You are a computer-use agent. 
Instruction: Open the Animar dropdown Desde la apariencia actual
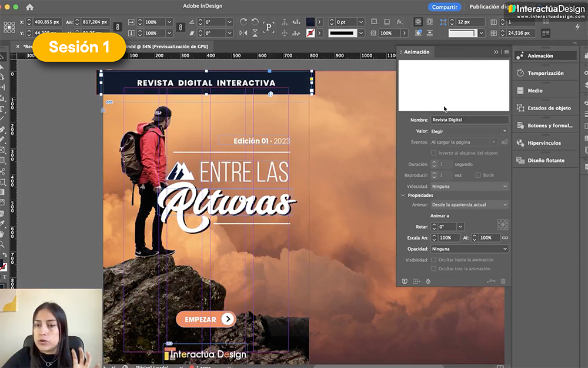[469, 205]
